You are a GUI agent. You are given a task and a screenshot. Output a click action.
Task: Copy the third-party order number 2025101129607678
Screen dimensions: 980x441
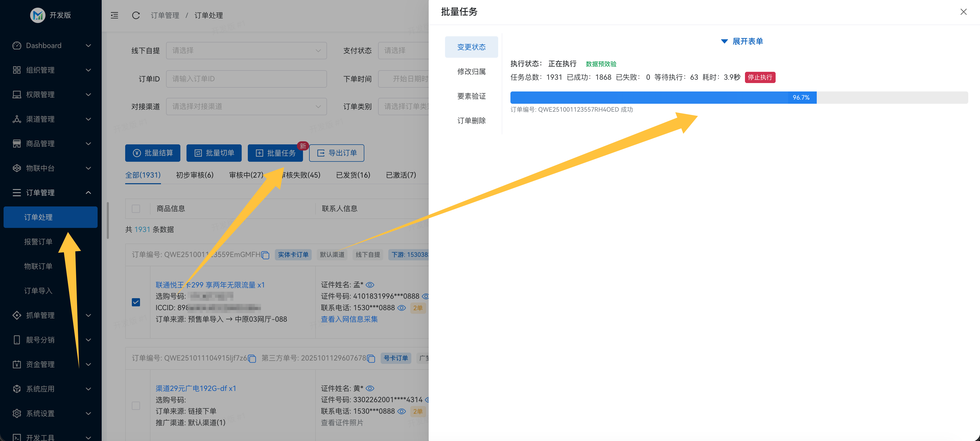click(x=371, y=358)
